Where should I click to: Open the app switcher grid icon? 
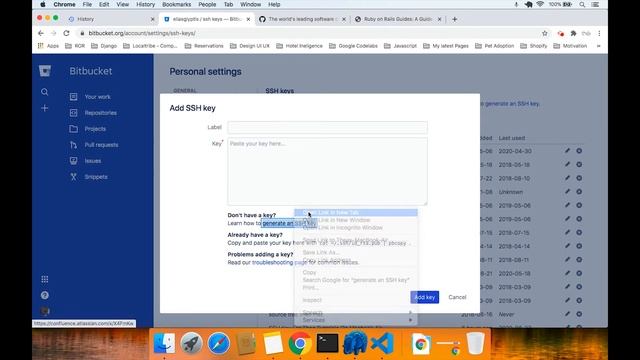44,279
